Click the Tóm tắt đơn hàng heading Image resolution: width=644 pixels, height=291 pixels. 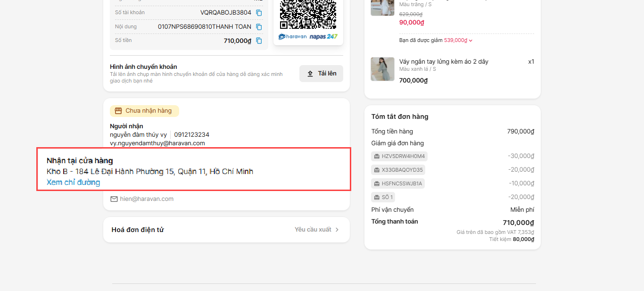400,117
